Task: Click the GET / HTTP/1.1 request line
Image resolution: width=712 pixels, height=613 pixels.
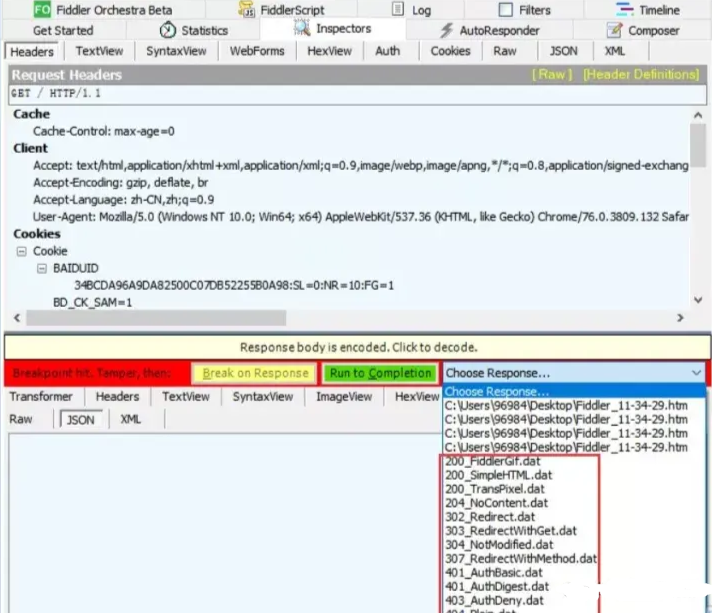Action: click(357, 94)
